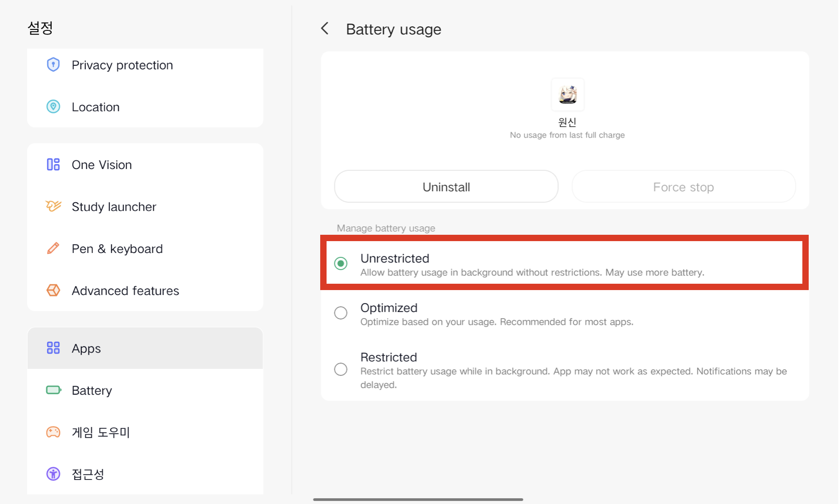This screenshot has height=504, width=840.
Task: Select the Restricted battery radio button
Action: tap(341, 369)
